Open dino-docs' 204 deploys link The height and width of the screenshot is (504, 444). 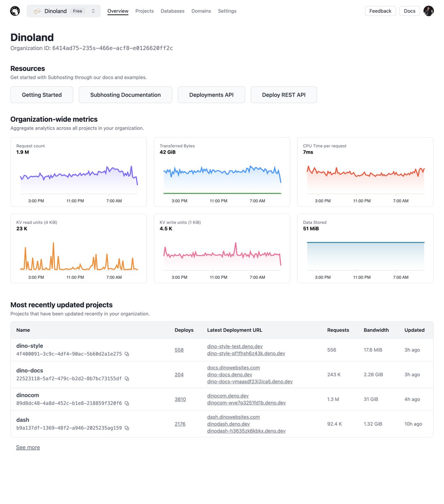pyautogui.click(x=179, y=375)
